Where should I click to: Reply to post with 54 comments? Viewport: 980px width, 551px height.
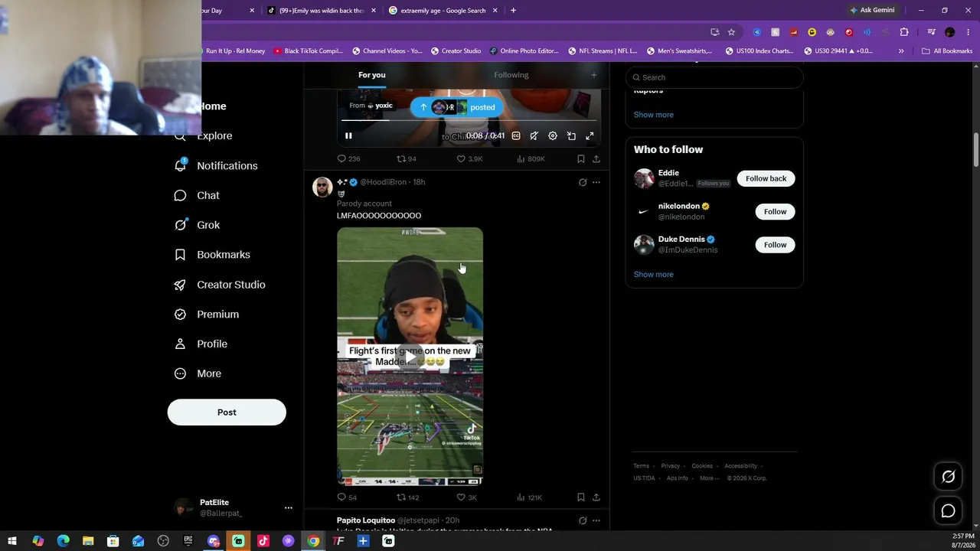(x=347, y=497)
